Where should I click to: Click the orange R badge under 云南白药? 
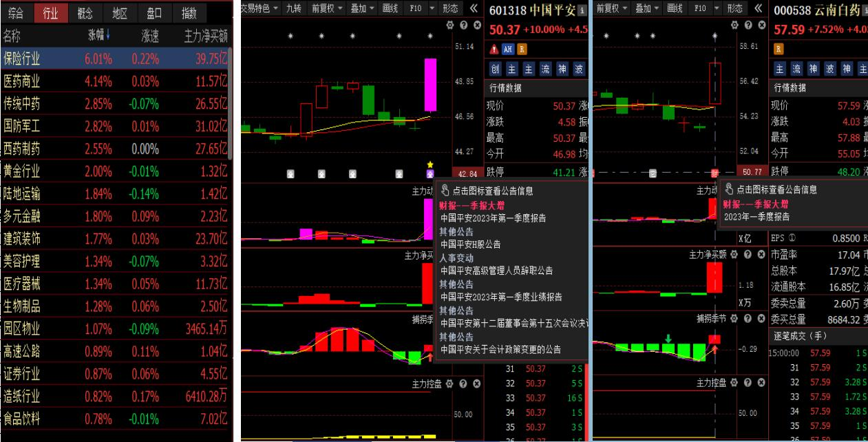pyautogui.click(x=779, y=49)
